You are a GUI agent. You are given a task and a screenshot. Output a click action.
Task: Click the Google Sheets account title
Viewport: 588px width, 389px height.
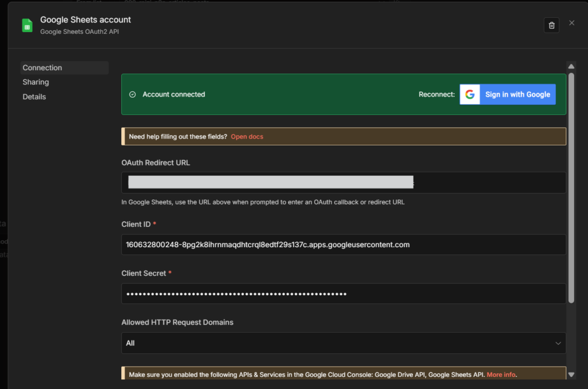click(86, 20)
